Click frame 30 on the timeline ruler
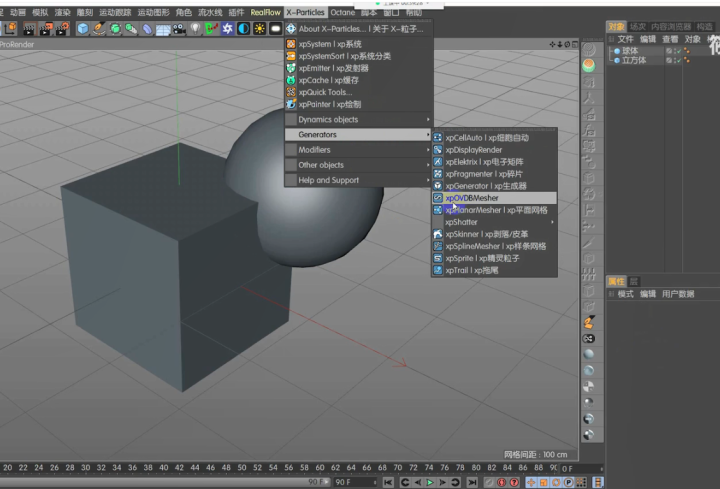The height and width of the screenshot is (489, 720). [85, 467]
